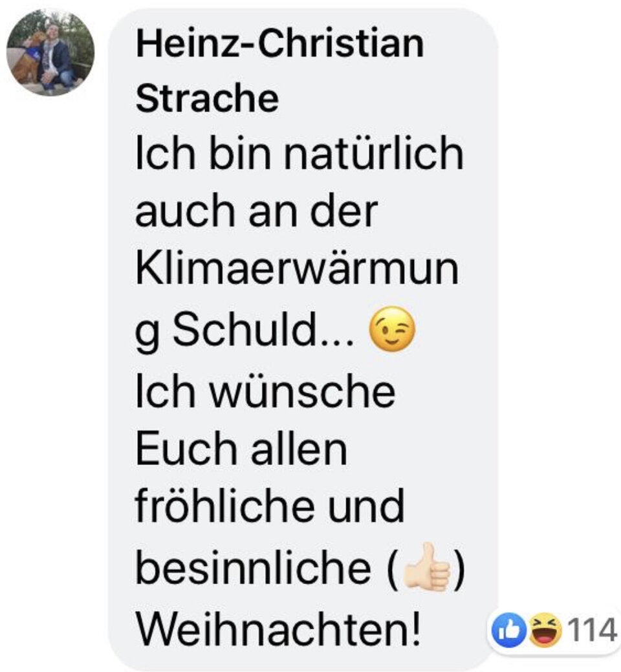Screen dimensions: 621x672
Task: Open the commenter's round profile picture
Action: 50,52
